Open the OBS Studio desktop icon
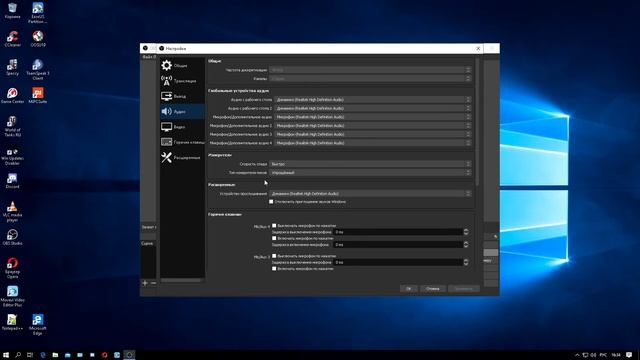This screenshot has height=360, width=640. (12, 238)
